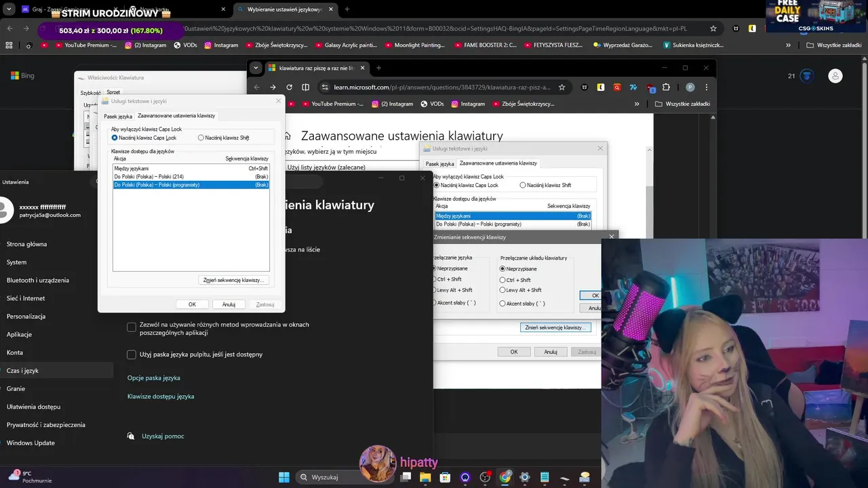The image size is (868, 488).
Task: Bookmark page star in the background Chrome window
Action: pyautogui.click(x=713, y=28)
